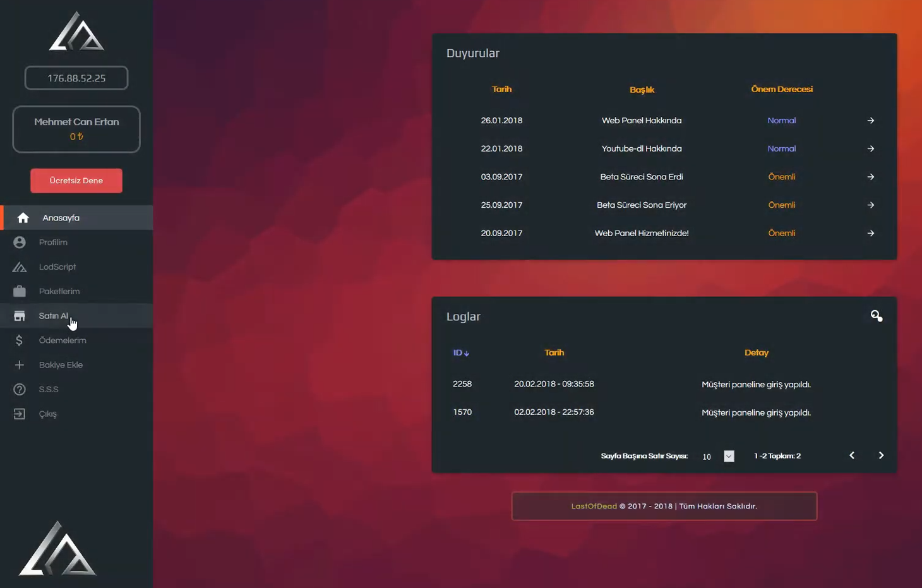The width and height of the screenshot is (922, 588).
Task: Click title Web Panel Hakkında
Action: click(x=642, y=121)
